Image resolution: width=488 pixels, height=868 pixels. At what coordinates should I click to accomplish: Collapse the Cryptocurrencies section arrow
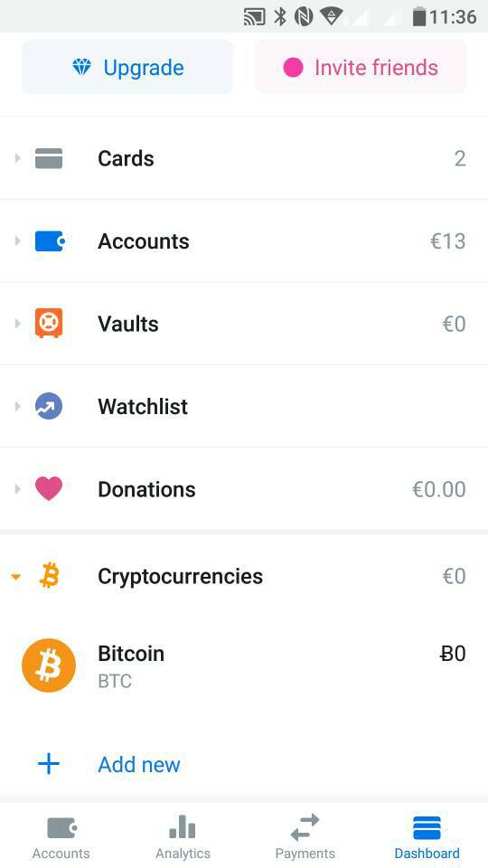[16, 577]
